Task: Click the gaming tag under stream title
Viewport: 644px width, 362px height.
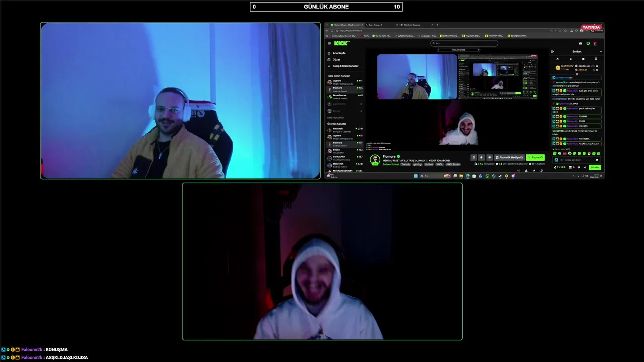Action: pos(417,164)
